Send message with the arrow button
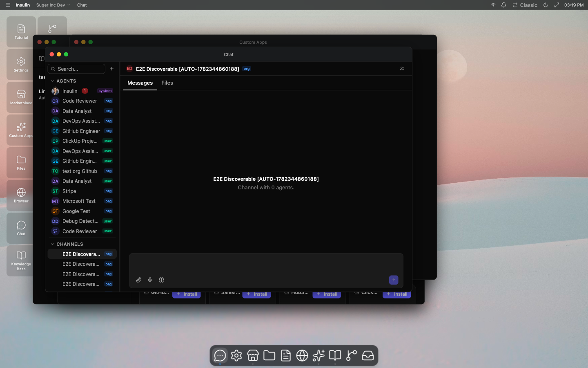Image resolution: width=588 pixels, height=368 pixels. pos(394,280)
